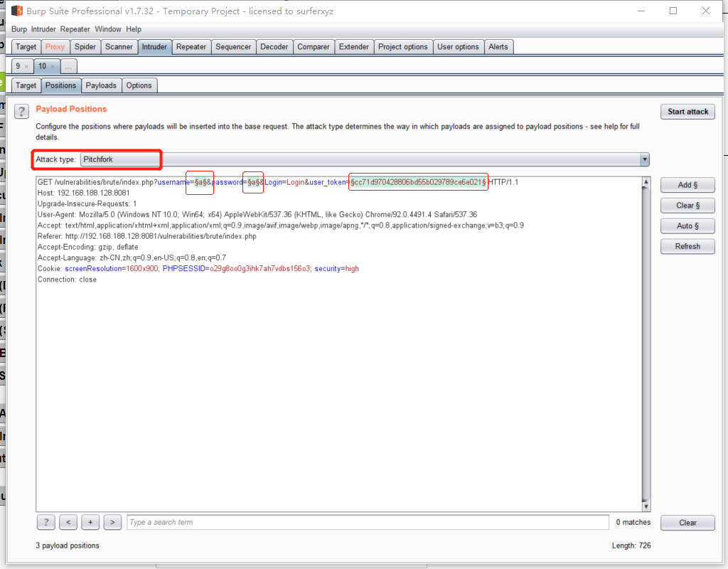Open the User options tab
The width and height of the screenshot is (728, 569).
458,47
